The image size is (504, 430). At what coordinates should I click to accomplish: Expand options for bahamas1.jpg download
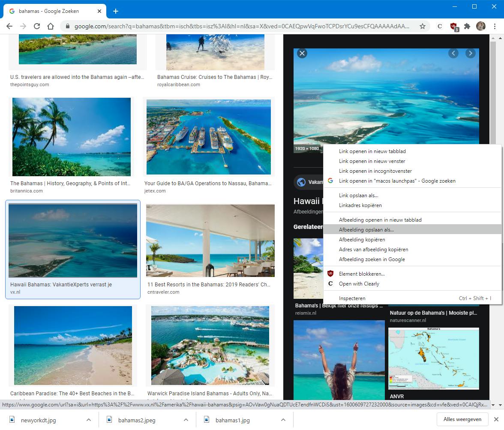283,420
